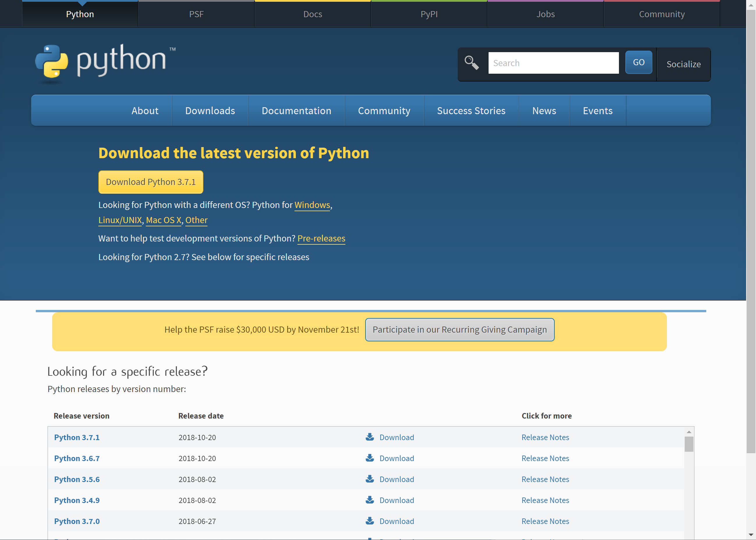Open the Python 3.7.0 release link
The height and width of the screenshot is (540, 756).
pos(77,521)
